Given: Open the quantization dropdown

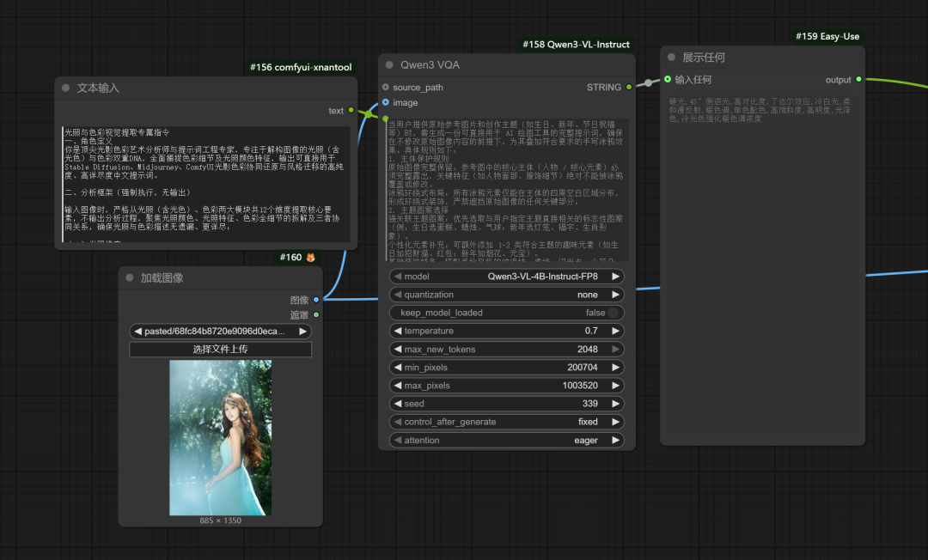Looking at the screenshot, I should (507, 295).
